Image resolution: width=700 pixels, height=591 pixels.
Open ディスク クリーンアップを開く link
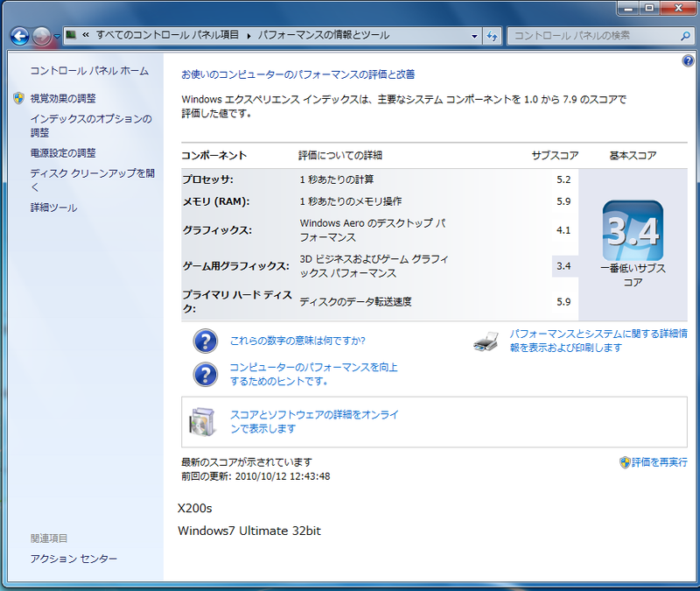(x=93, y=180)
